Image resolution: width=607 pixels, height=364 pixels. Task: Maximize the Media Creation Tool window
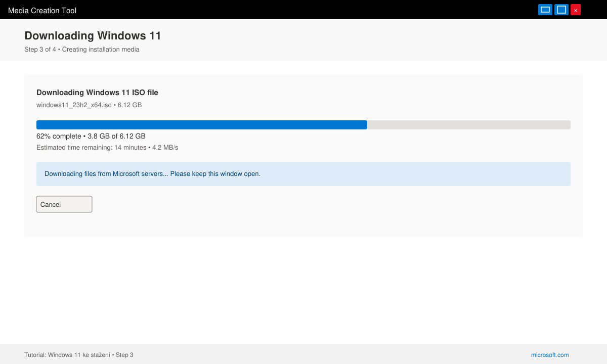(561, 10)
